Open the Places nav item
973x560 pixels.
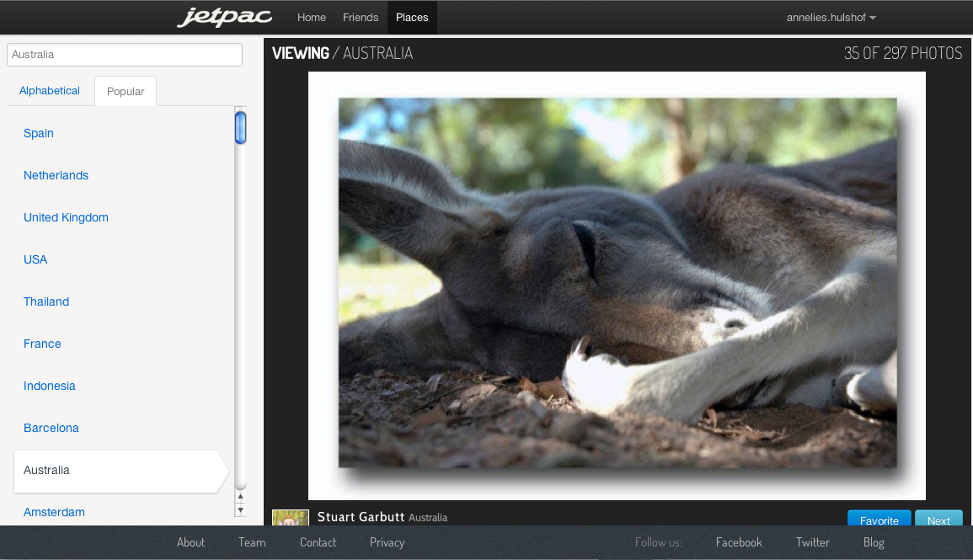pyautogui.click(x=412, y=18)
